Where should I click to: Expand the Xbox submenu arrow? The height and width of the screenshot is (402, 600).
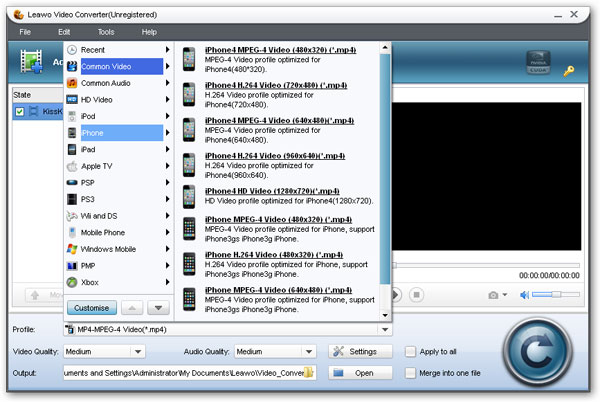coord(168,282)
